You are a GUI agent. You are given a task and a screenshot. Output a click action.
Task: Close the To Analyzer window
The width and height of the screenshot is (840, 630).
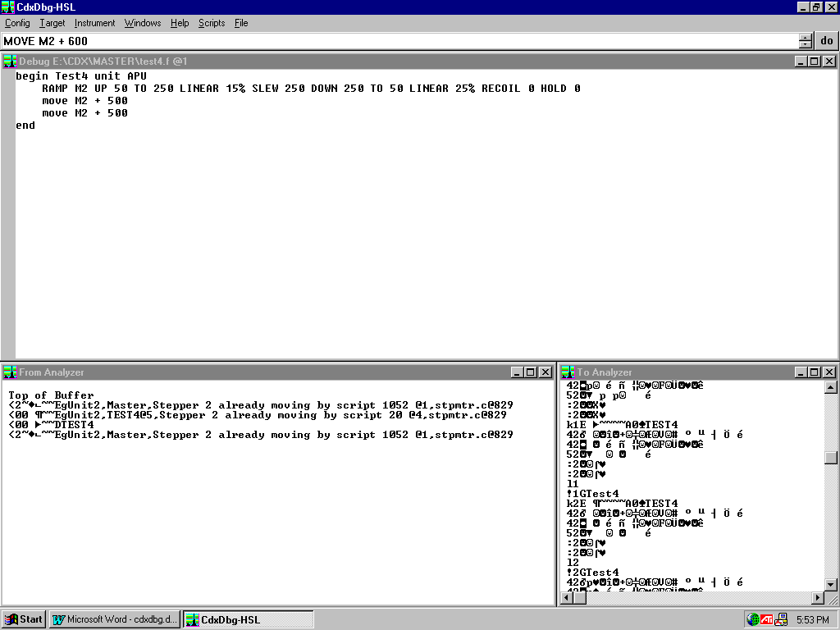[x=829, y=372]
